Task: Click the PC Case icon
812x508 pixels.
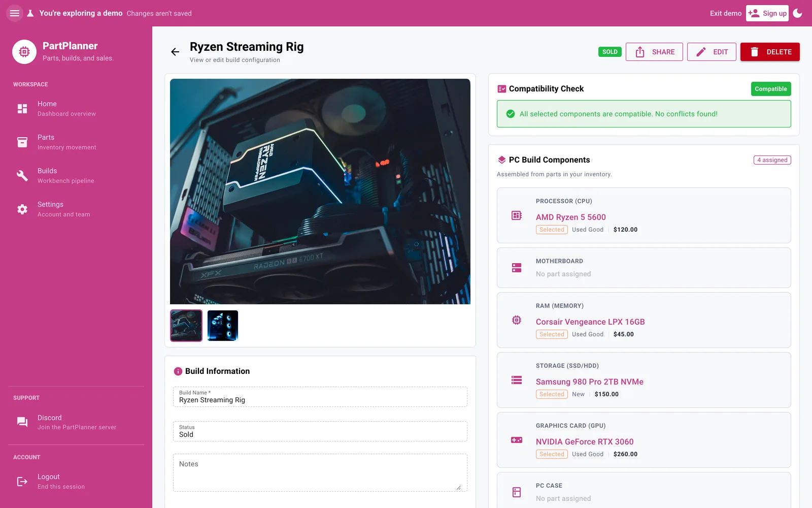Action: (517, 492)
